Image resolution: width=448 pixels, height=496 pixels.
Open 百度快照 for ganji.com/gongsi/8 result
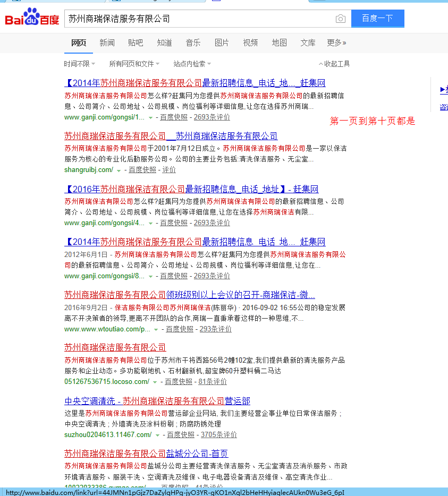click(x=174, y=276)
